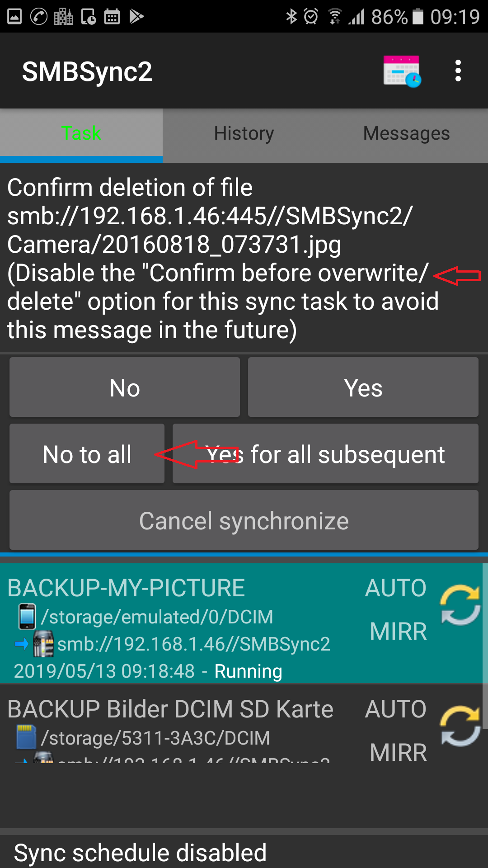Tap the SD card icon beside /storage/5311-3A3C/DCIM
The height and width of the screenshot is (868, 488).
(x=26, y=737)
